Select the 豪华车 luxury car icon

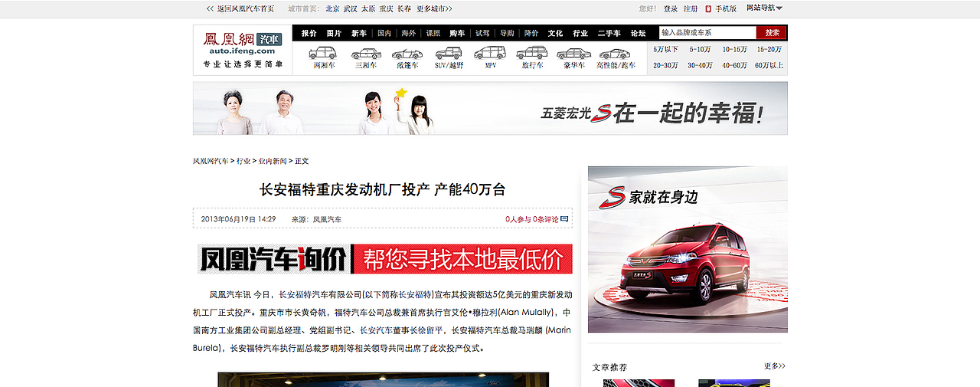coord(574,54)
